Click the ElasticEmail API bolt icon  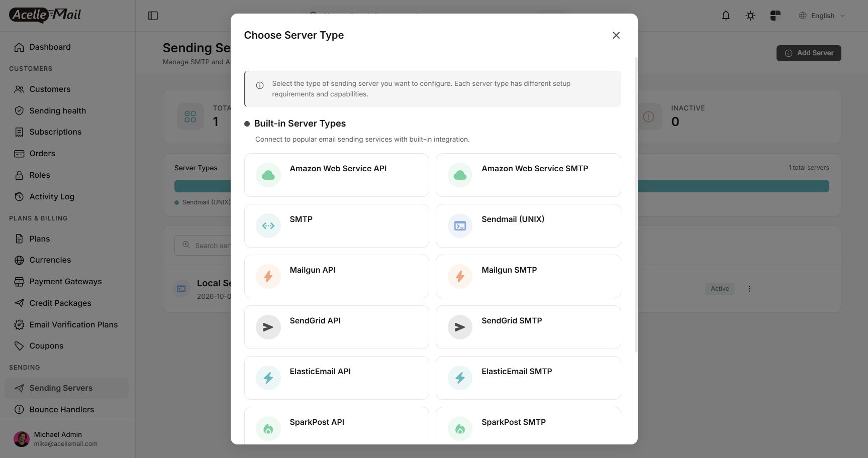[x=268, y=378]
